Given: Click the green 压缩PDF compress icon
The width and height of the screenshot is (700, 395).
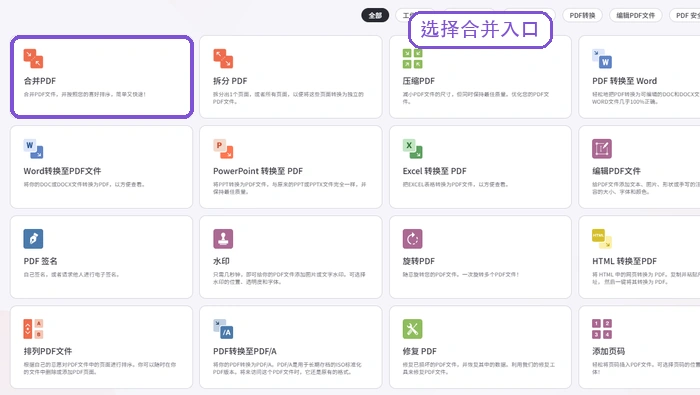Looking at the screenshot, I should click(412, 58).
